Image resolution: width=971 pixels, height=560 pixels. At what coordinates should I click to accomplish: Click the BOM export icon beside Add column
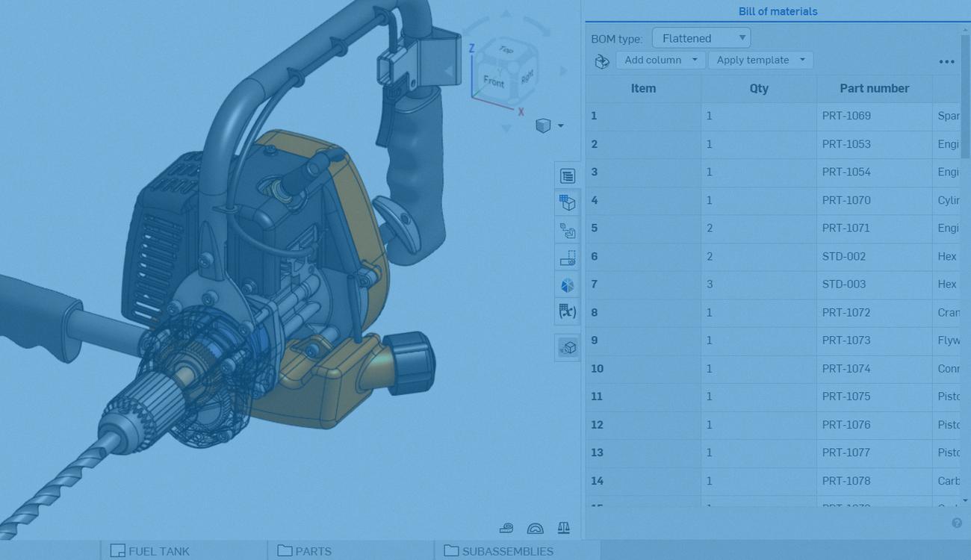pos(602,61)
